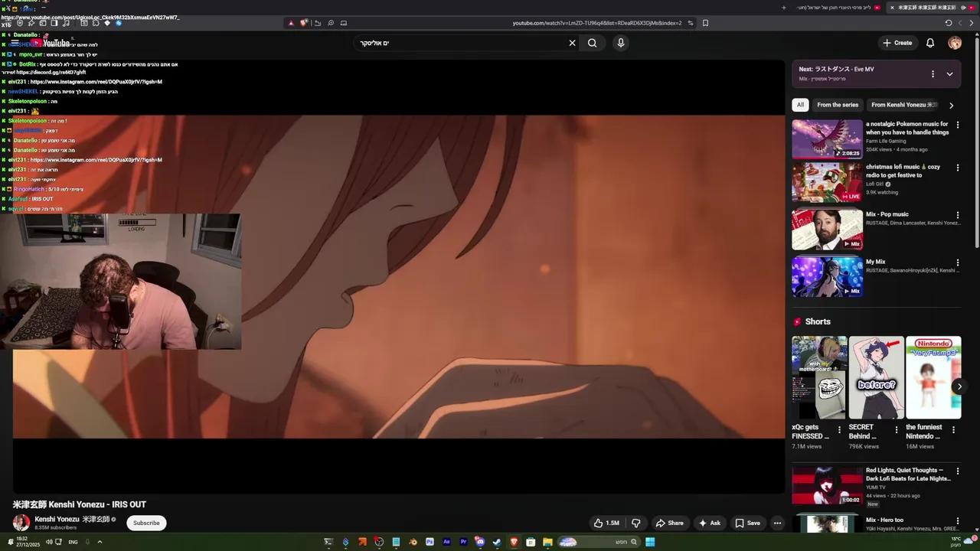
Task: Expand the Next playlist panel chevron
Action: 949,74
